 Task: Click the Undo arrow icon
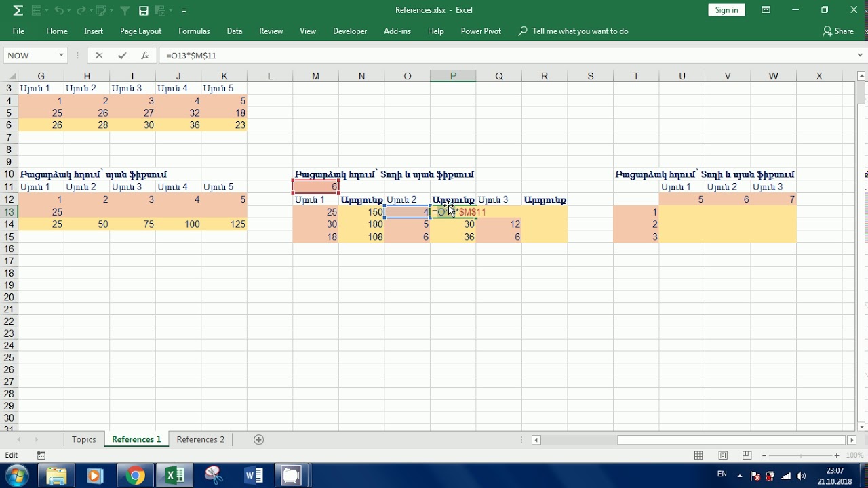59,10
